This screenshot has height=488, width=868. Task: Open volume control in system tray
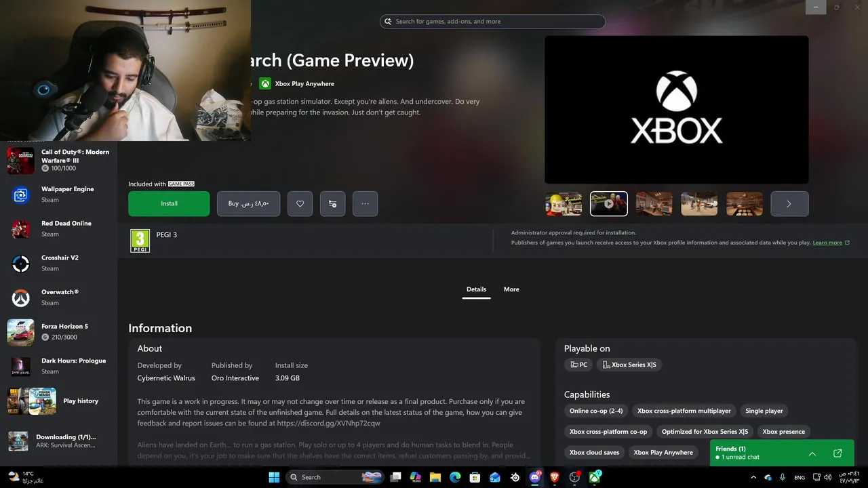pos(827,477)
